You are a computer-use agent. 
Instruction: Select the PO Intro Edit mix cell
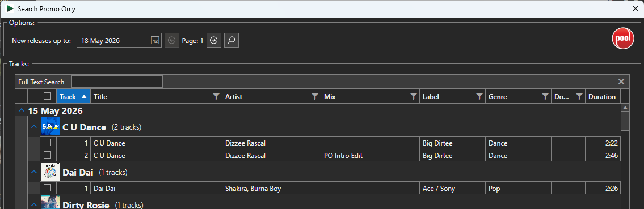pyautogui.click(x=370, y=156)
